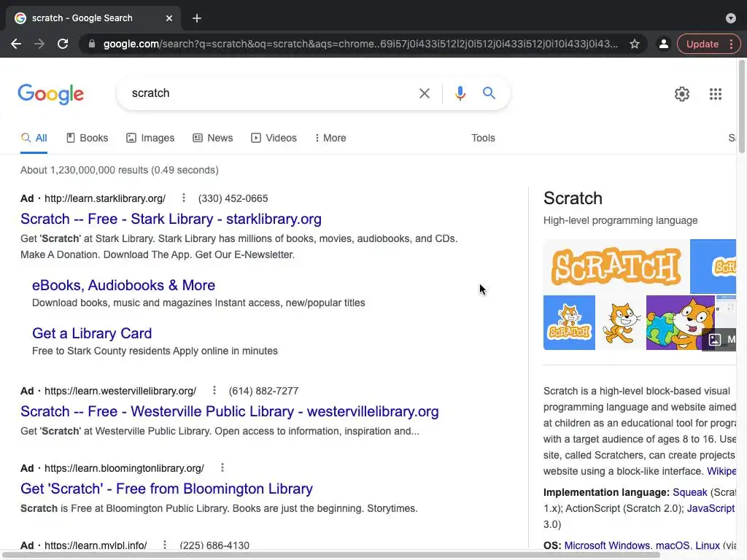Viewport: 747px width, 560px height.
Task: Click the address bar URL
Action: point(360,44)
